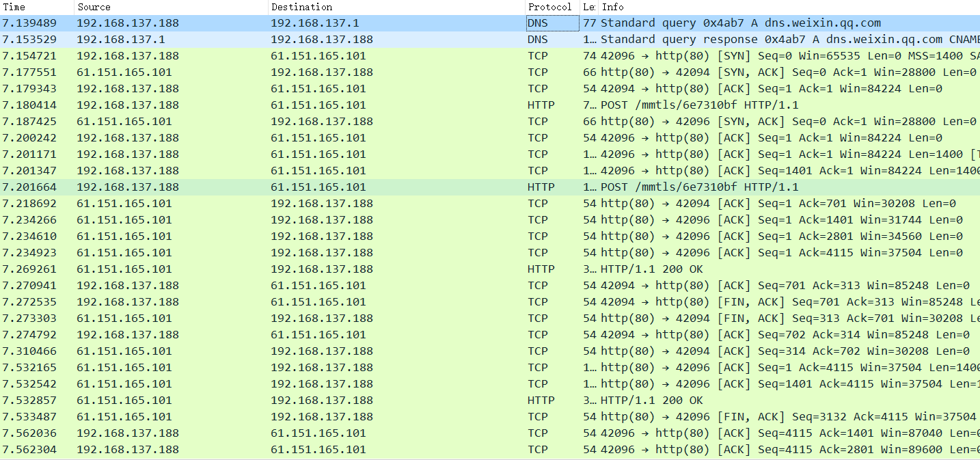Select Ack=701 packet at time 7.218692

490,204
